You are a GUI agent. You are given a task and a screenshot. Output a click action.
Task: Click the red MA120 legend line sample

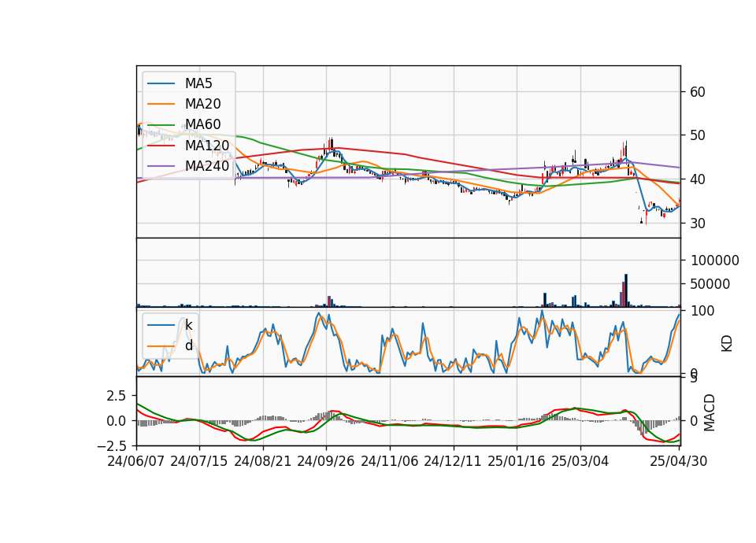click(x=161, y=146)
